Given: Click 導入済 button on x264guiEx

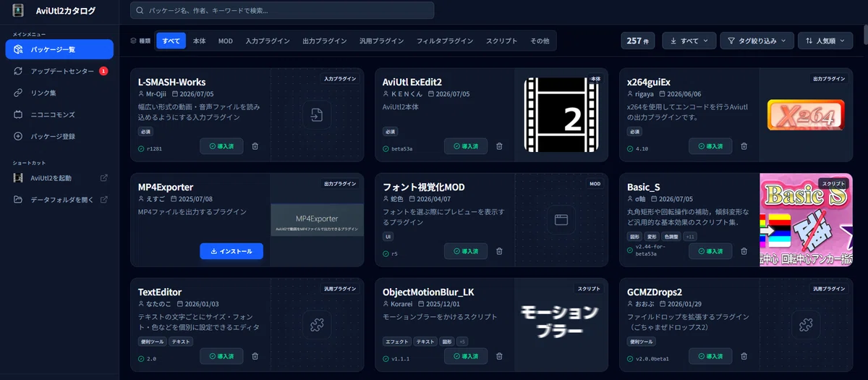Looking at the screenshot, I should point(710,146).
